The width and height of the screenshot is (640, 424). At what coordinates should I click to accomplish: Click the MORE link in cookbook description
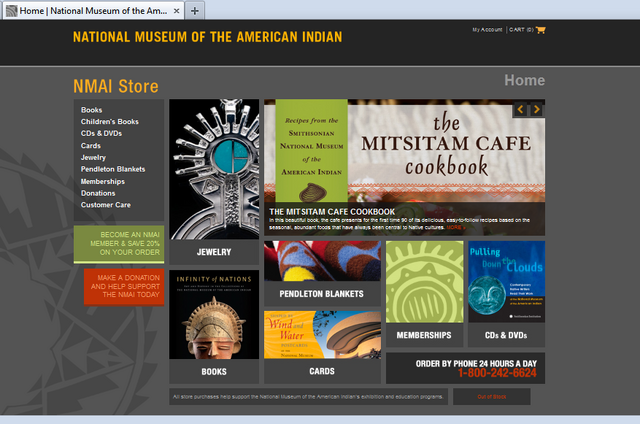pyautogui.click(x=456, y=227)
